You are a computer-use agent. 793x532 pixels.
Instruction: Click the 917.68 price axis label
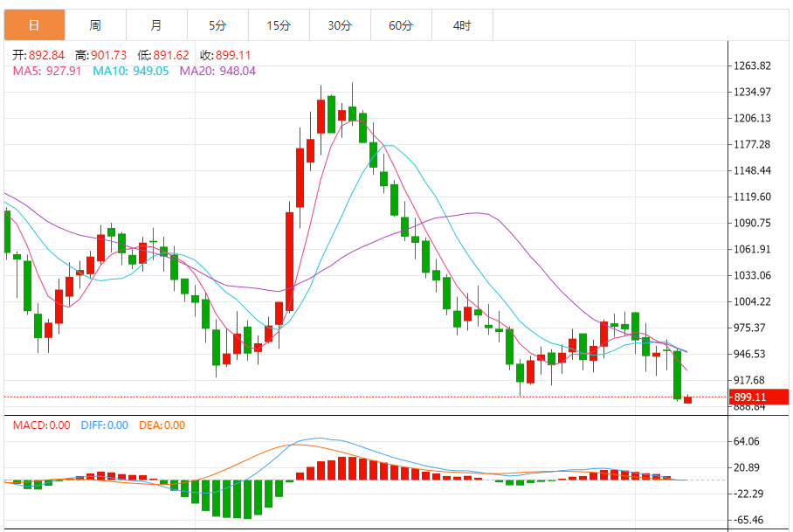749,380
